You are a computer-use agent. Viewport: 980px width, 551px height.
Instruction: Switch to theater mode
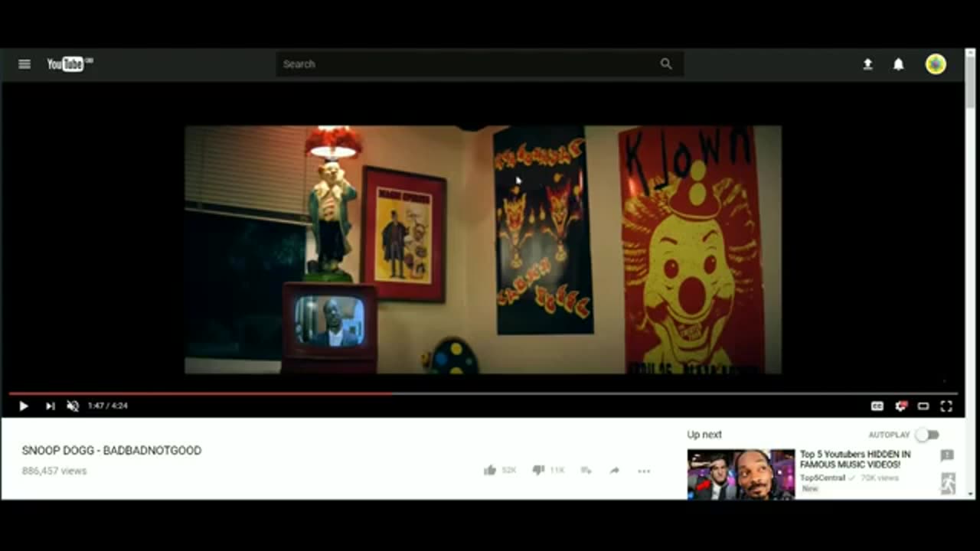point(923,406)
